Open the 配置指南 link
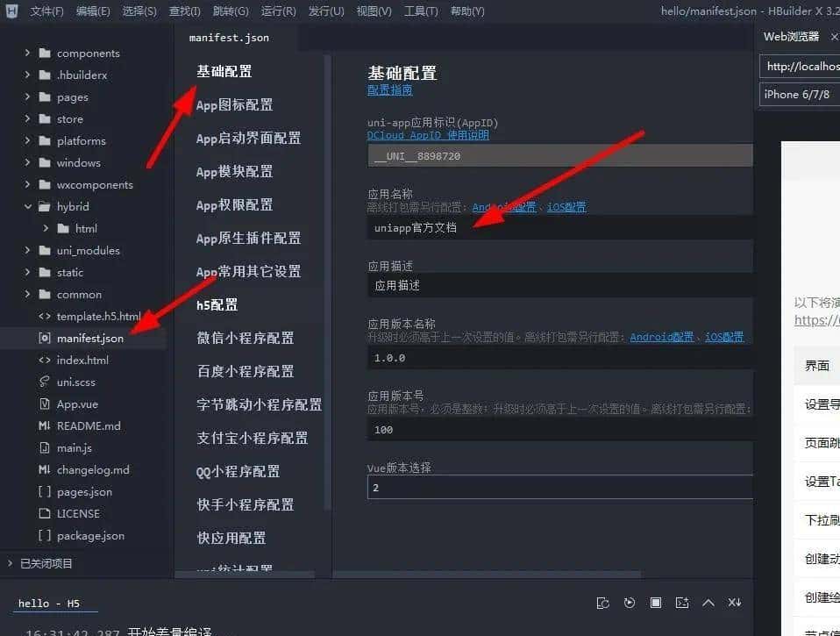The image size is (840, 636). (389, 91)
